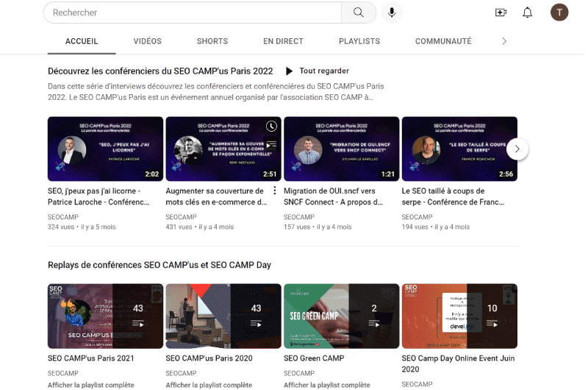Open the account avatar menu
The image size is (588, 390).
coord(559,13)
